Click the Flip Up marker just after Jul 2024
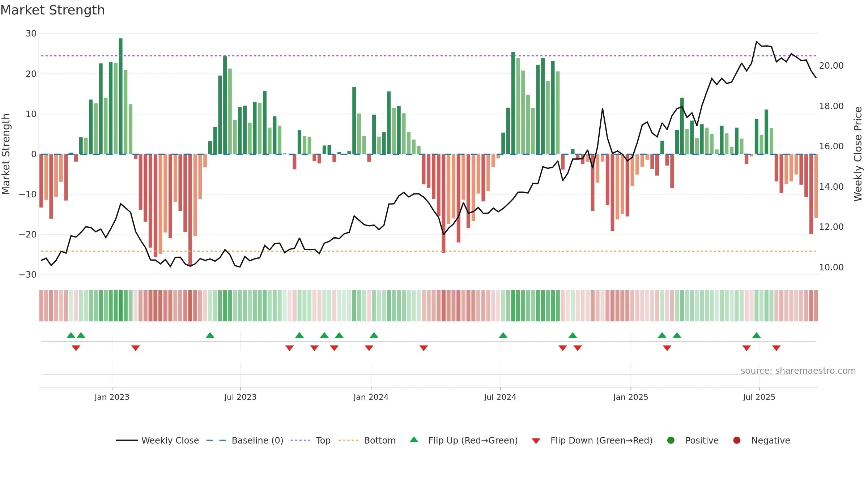Viewport: 868px width, 488px height. [x=503, y=335]
